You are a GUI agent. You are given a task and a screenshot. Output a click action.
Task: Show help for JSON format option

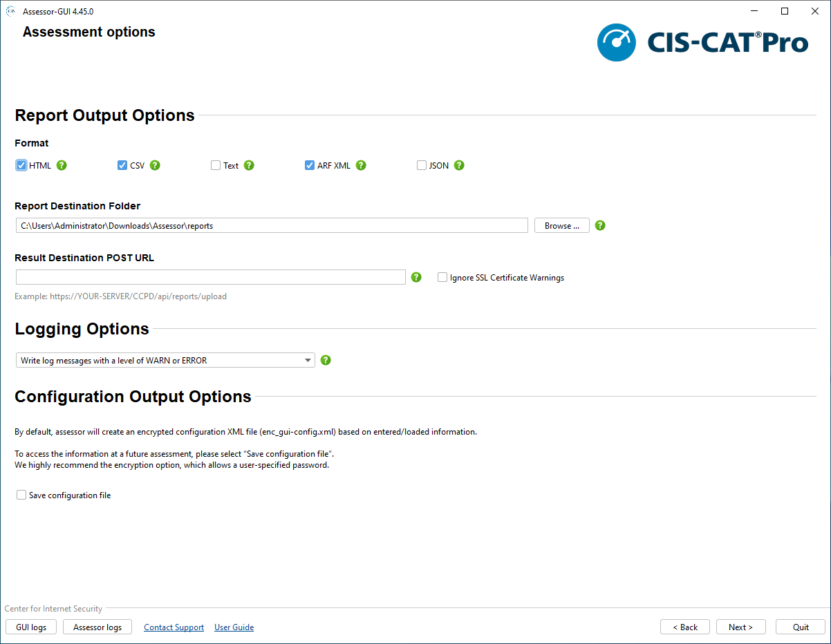click(x=459, y=166)
